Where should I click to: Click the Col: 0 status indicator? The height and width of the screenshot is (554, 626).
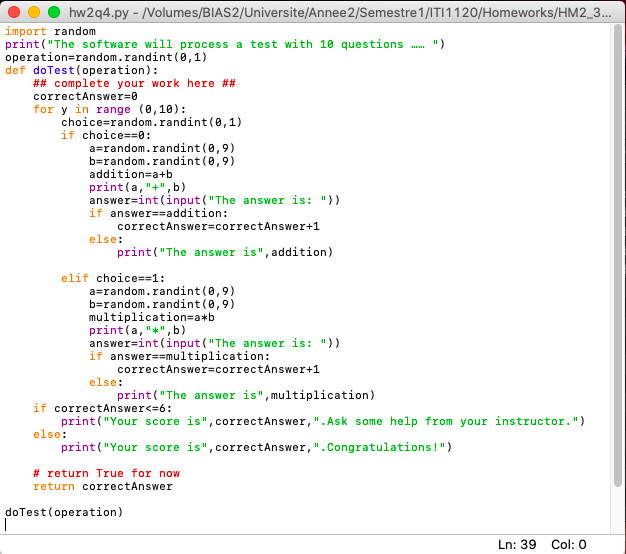point(569,544)
